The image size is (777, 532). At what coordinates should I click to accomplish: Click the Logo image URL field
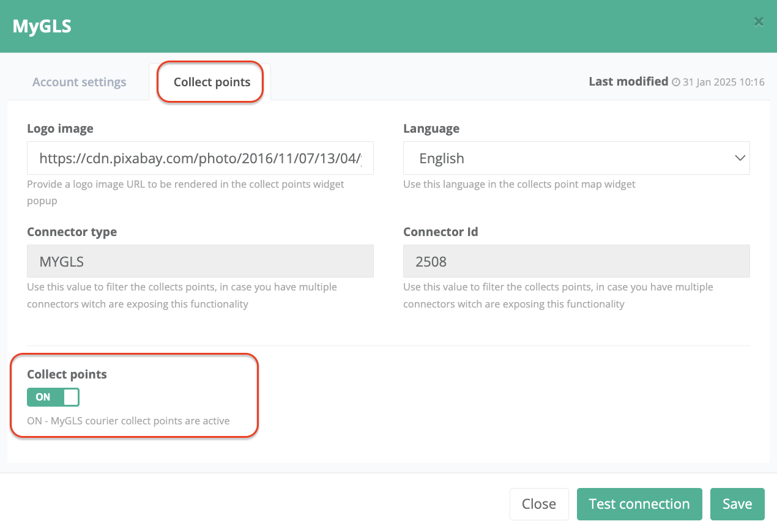[x=200, y=158]
